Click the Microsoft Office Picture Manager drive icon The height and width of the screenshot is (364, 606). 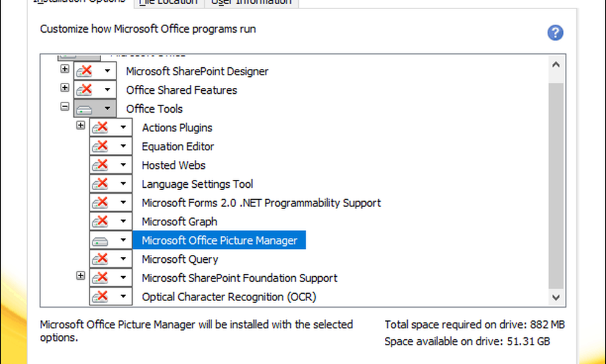pos(101,241)
